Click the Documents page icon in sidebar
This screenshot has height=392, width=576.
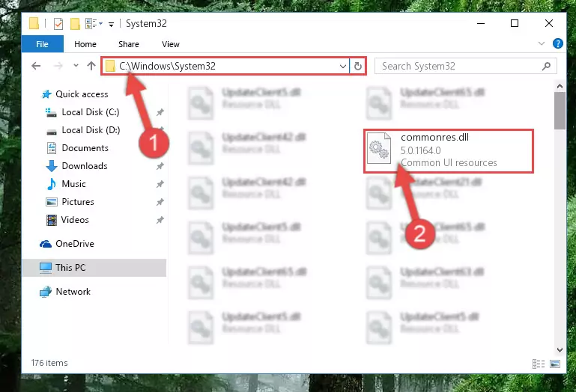point(52,148)
